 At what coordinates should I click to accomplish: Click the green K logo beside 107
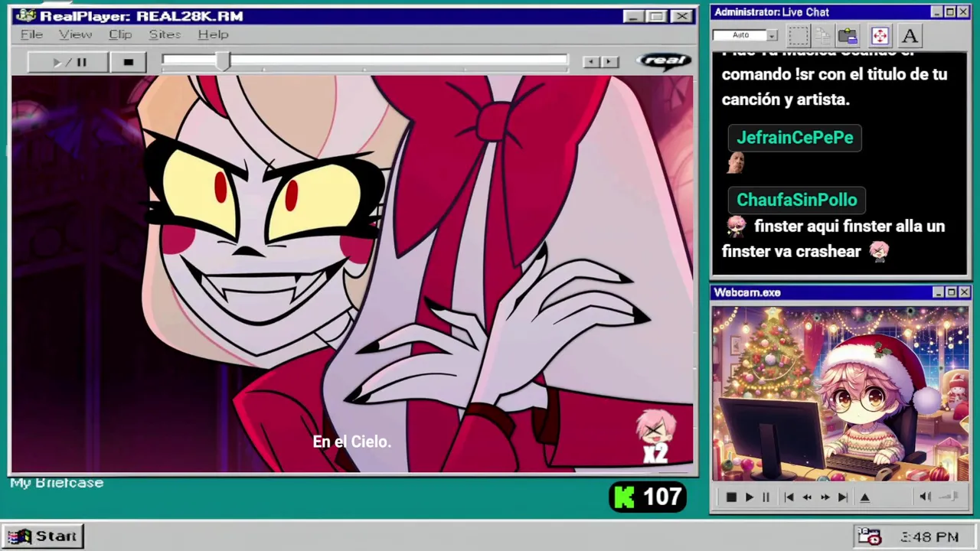625,497
